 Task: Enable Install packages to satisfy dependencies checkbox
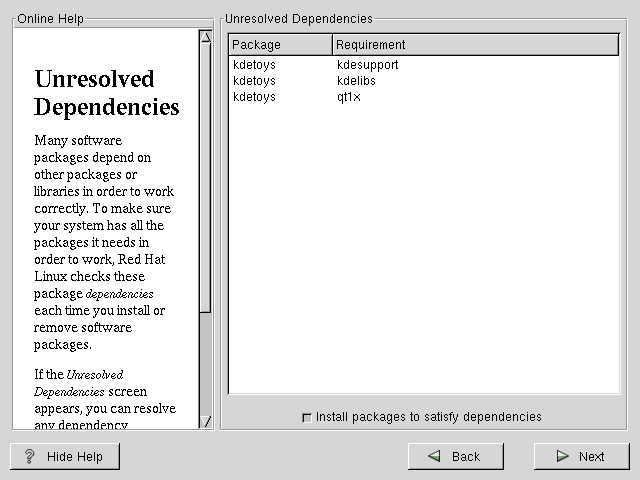coord(306,417)
